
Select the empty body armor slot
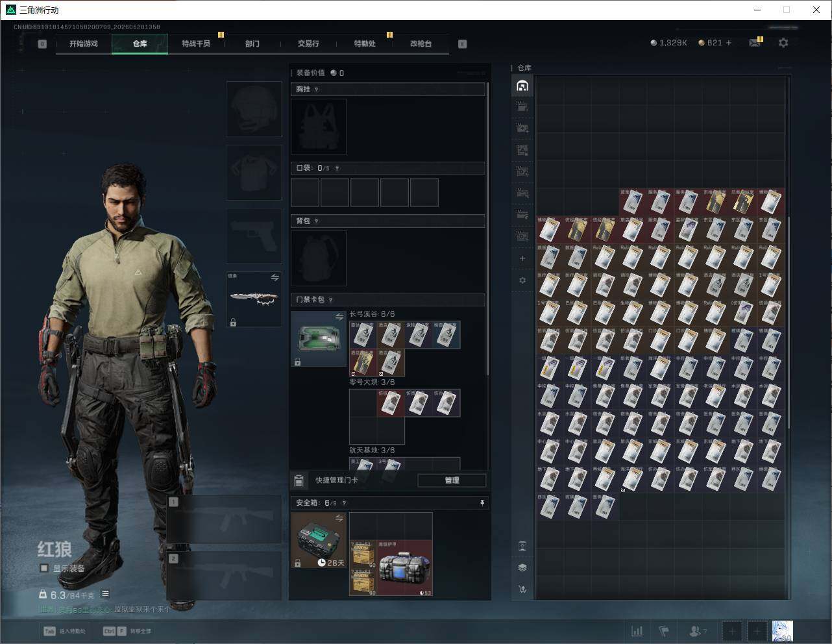coord(254,173)
